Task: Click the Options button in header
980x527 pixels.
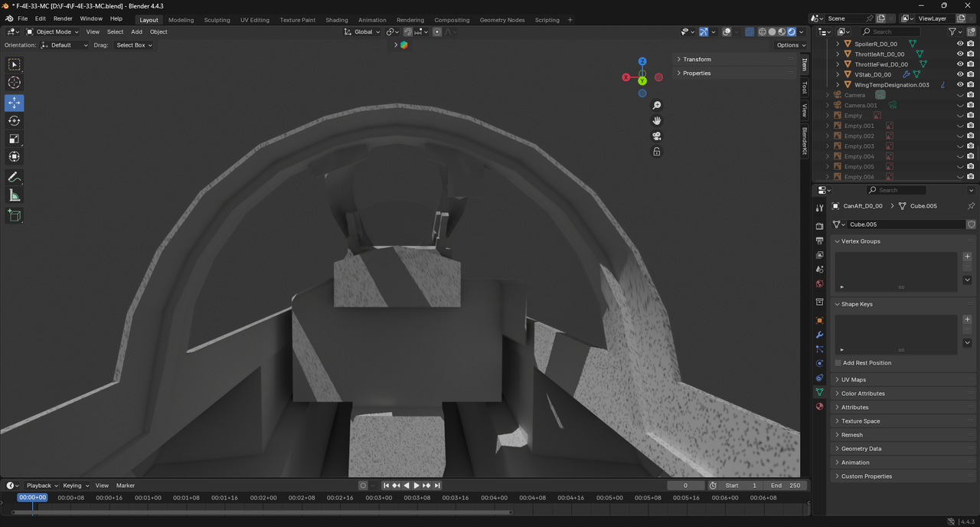Action: point(791,45)
